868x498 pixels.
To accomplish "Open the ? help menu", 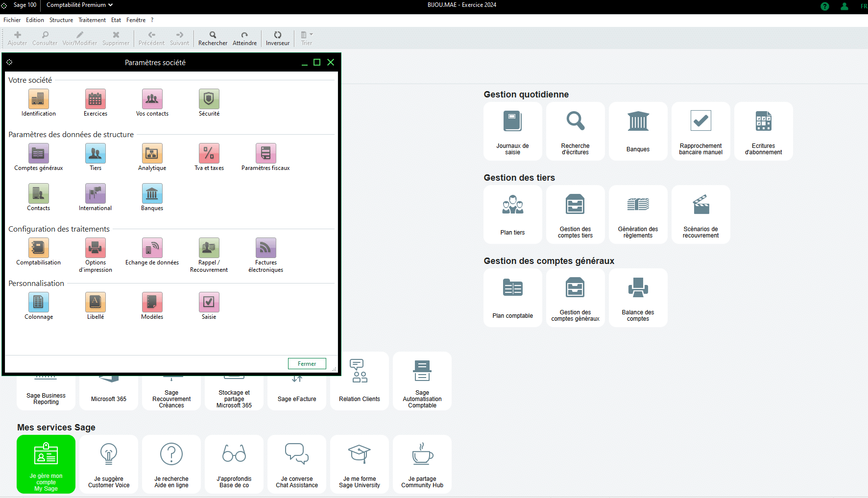I will [x=152, y=20].
